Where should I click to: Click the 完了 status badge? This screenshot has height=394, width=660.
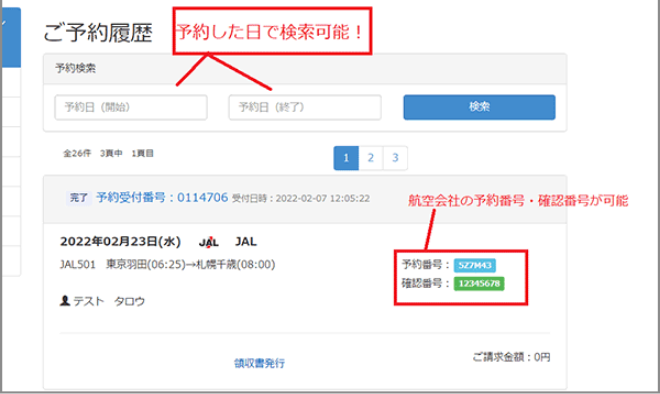click(x=79, y=197)
